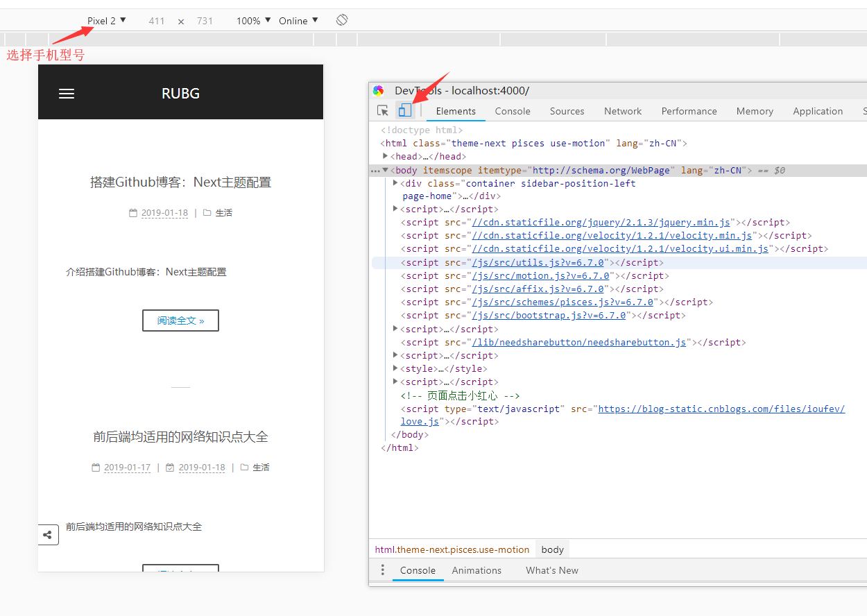The width and height of the screenshot is (867, 616).
Task: Expand the first collapsed script node below the div
Action: tap(395, 209)
